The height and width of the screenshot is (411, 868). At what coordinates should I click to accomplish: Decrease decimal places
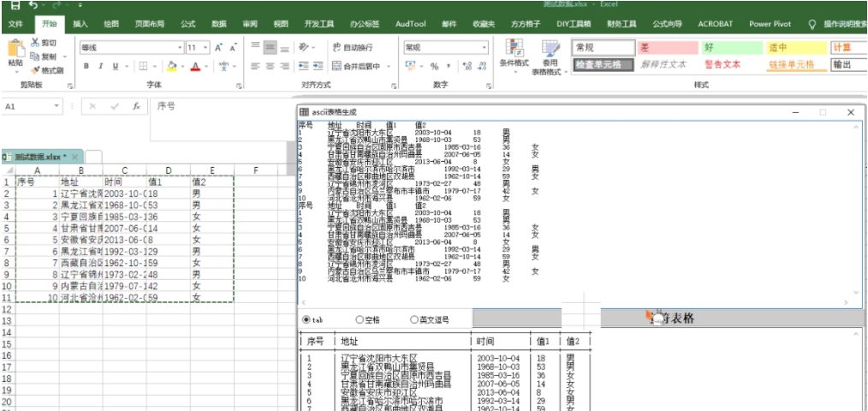pos(482,66)
